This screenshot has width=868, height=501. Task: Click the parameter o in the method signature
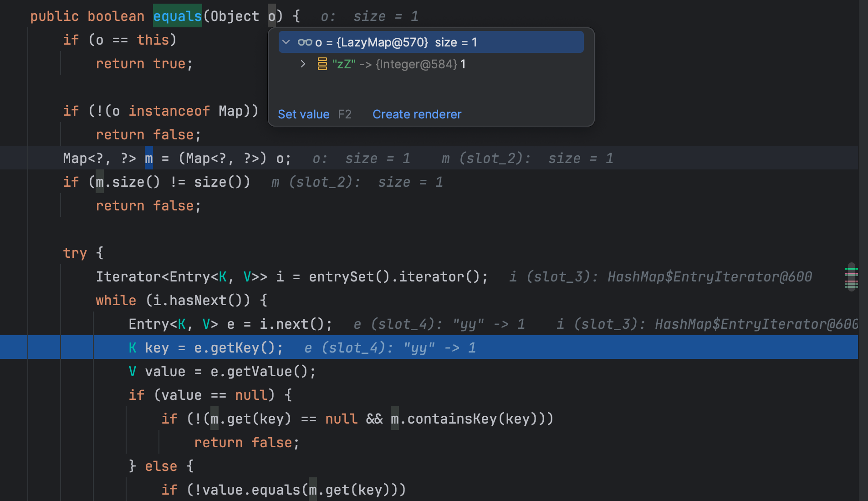pos(271,16)
